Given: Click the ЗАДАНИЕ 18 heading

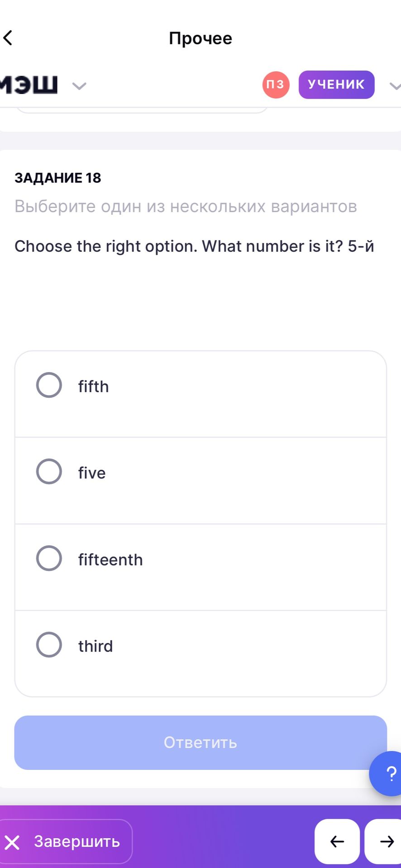Looking at the screenshot, I should click(x=58, y=178).
